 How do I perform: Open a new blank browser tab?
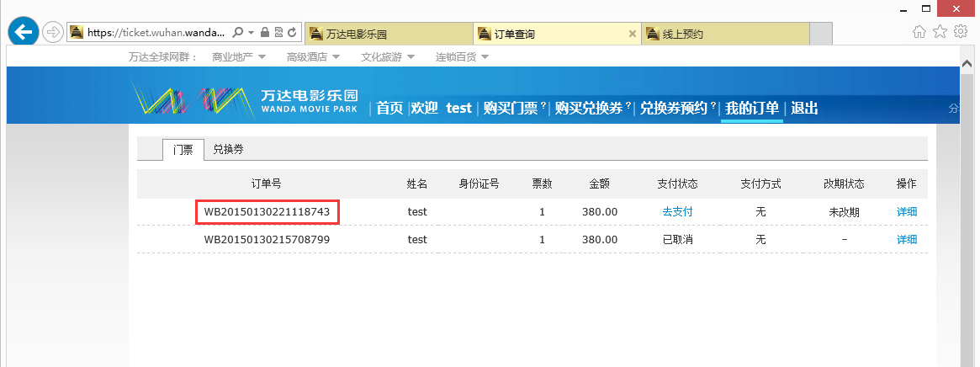tap(821, 34)
